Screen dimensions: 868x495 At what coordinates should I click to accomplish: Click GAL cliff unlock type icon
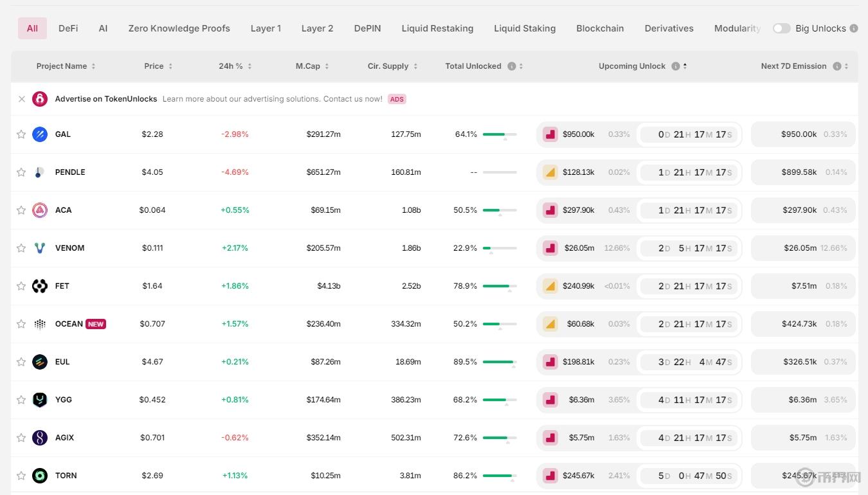(x=550, y=134)
